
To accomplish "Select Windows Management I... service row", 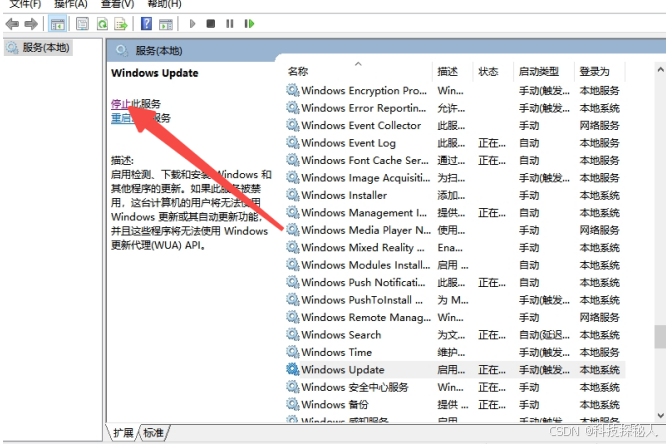I will (454, 213).
